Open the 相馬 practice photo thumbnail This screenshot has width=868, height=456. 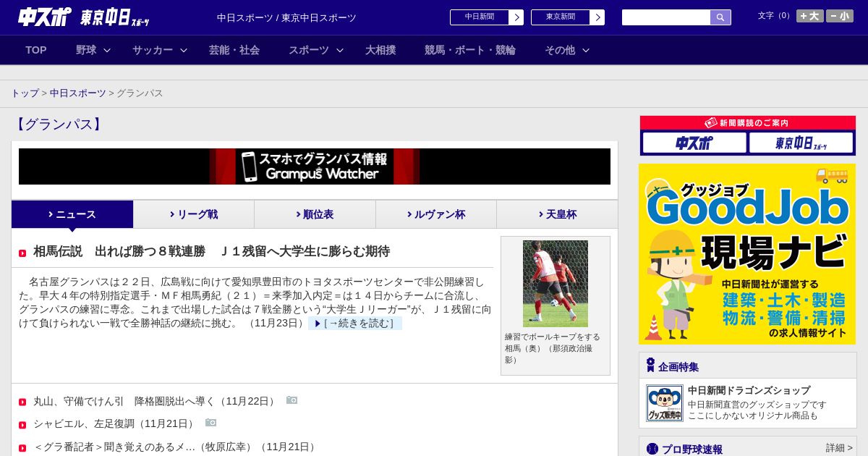(x=556, y=284)
